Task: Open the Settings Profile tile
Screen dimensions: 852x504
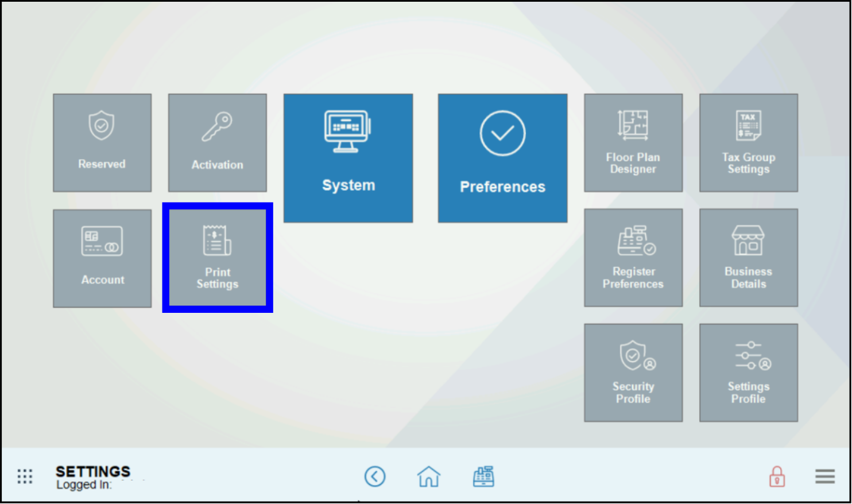Action: pyautogui.click(x=748, y=372)
